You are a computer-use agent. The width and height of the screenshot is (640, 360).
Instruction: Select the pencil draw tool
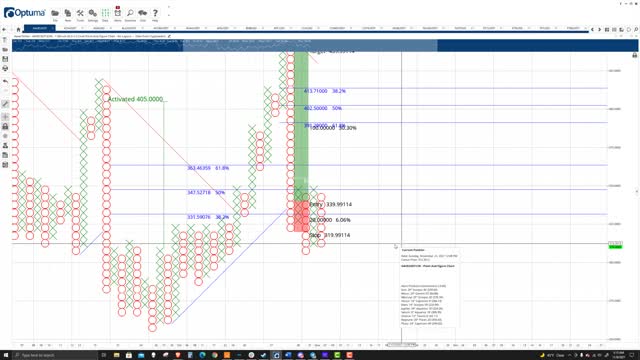point(5,104)
